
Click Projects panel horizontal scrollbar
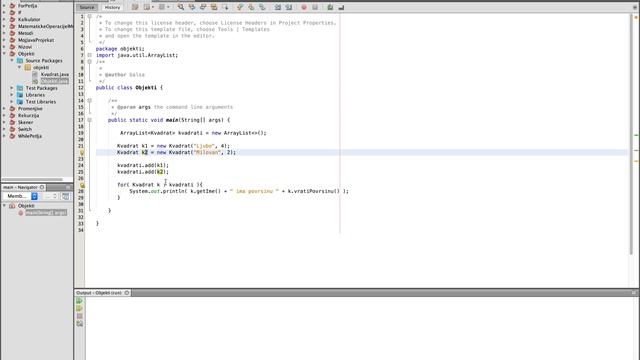pyautogui.click(x=32, y=179)
